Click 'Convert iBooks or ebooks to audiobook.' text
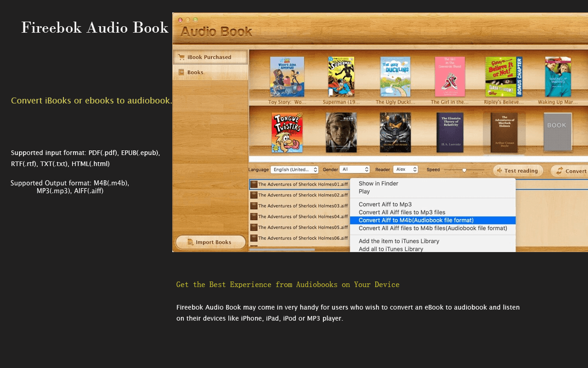This screenshot has height=368, width=588. click(92, 100)
